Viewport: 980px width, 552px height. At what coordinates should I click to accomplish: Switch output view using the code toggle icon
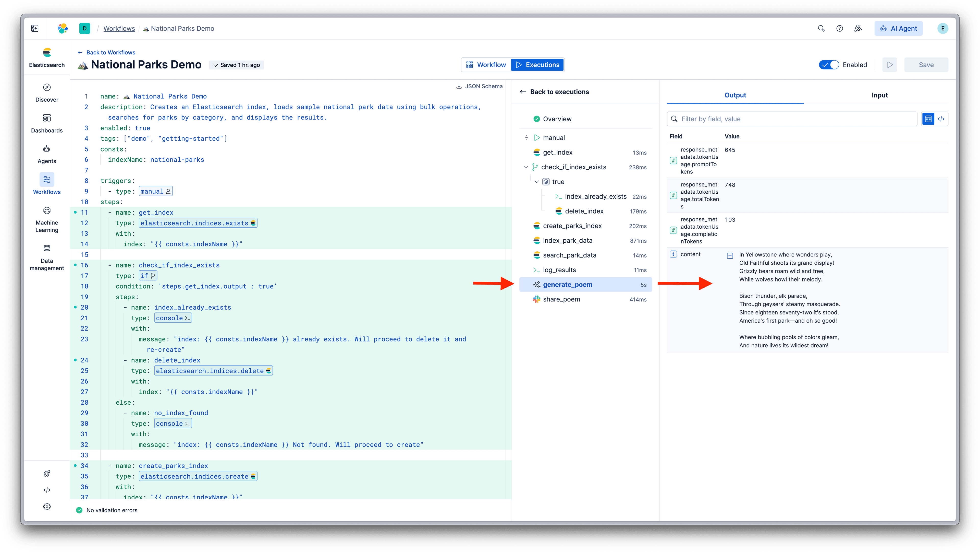(941, 119)
